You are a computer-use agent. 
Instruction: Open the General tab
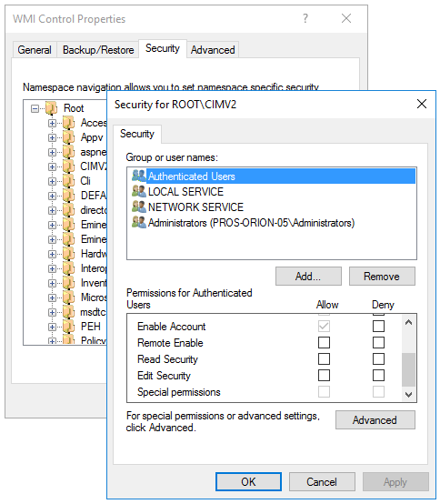[35, 50]
